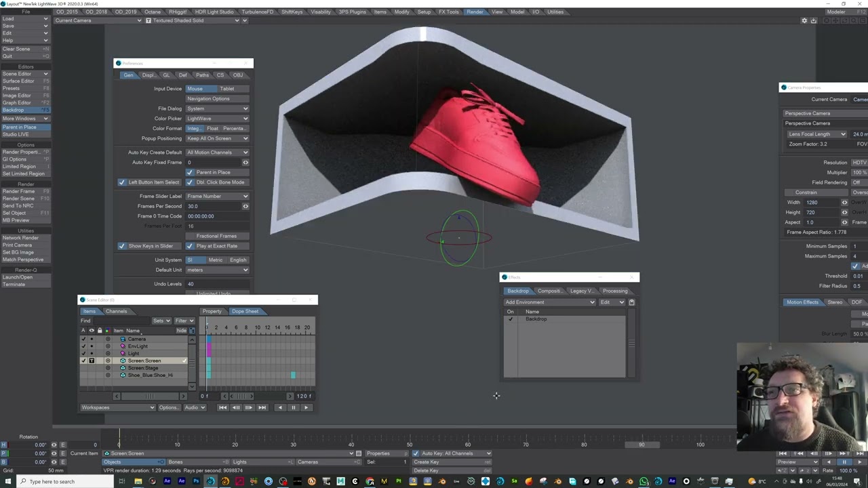Image resolution: width=868 pixels, height=488 pixels.
Task: Uncheck the Backdrop On checkmark in Effects
Action: pyautogui.click(x=511, y=319)
